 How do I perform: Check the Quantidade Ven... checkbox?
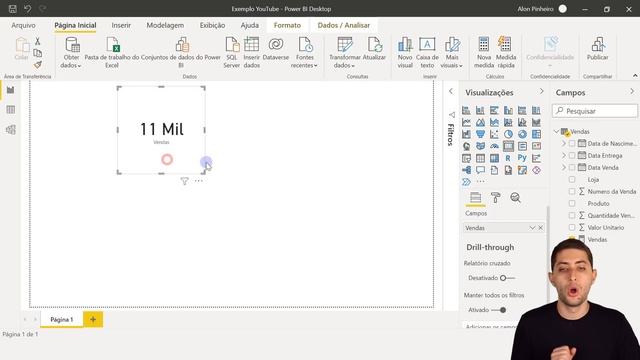[x=572, y=215]
